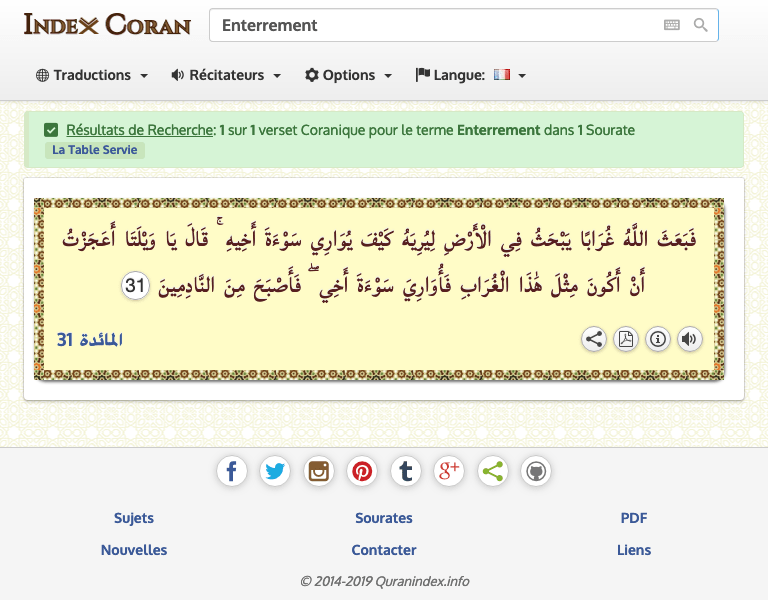This screenshot has height=600, width=768.
Task: Click the La Table Servie tag
Action: coord(96,150)
